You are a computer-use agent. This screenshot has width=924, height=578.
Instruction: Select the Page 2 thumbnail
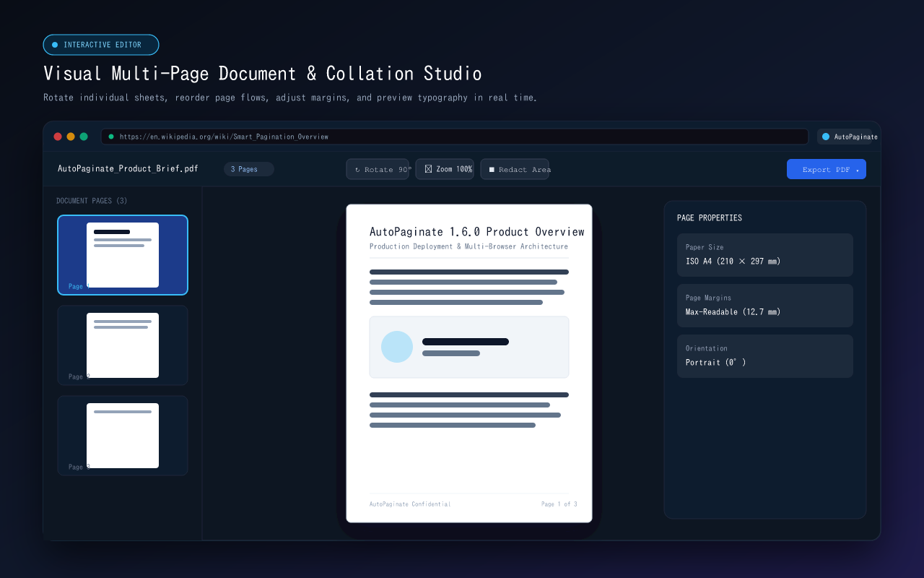[123, 345]
